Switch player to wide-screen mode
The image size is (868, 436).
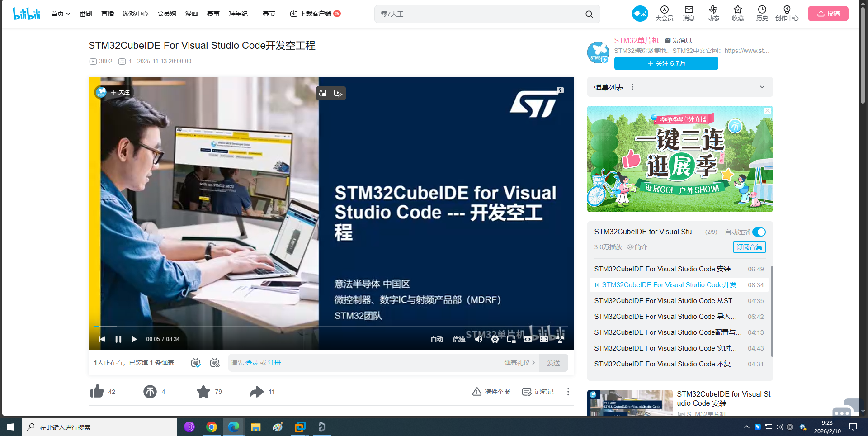click(528, 339)
